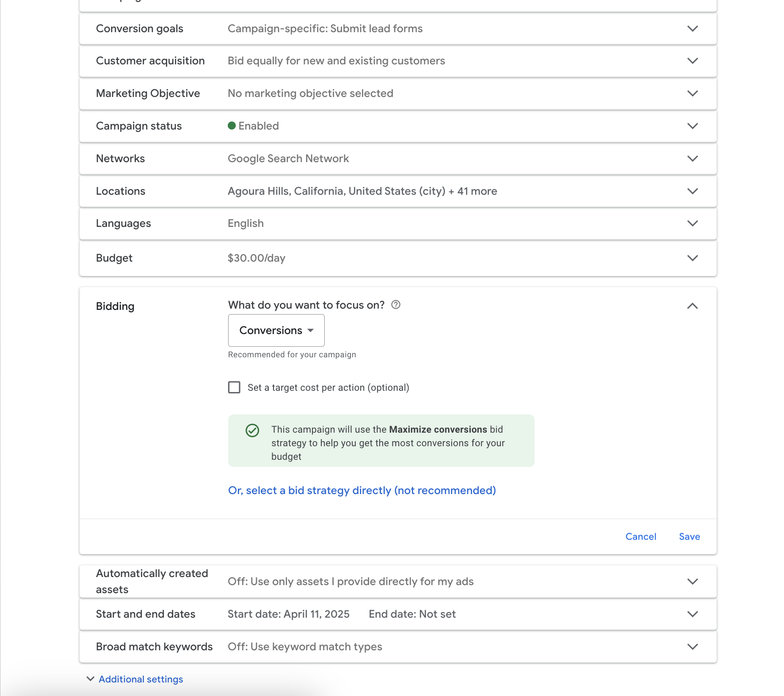
Task: Click 'No marketing objective selected' text
Action: (x=310, y=93)
